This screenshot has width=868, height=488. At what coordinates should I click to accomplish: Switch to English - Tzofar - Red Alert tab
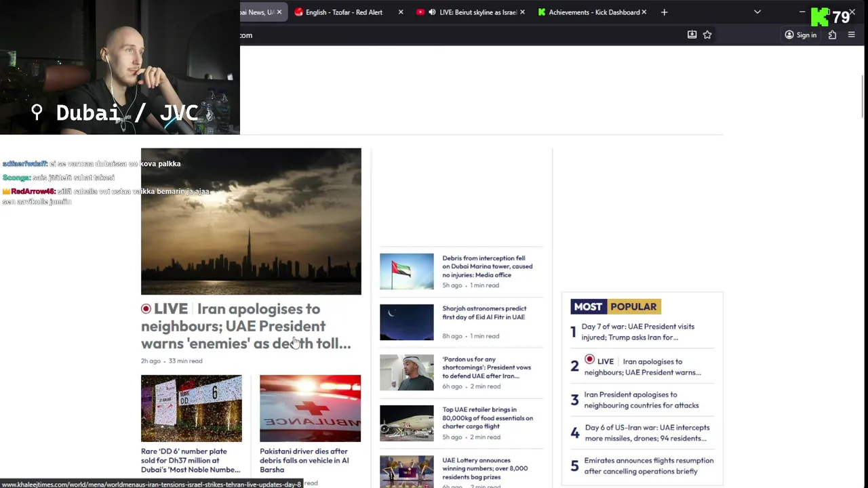coord(343,12)
